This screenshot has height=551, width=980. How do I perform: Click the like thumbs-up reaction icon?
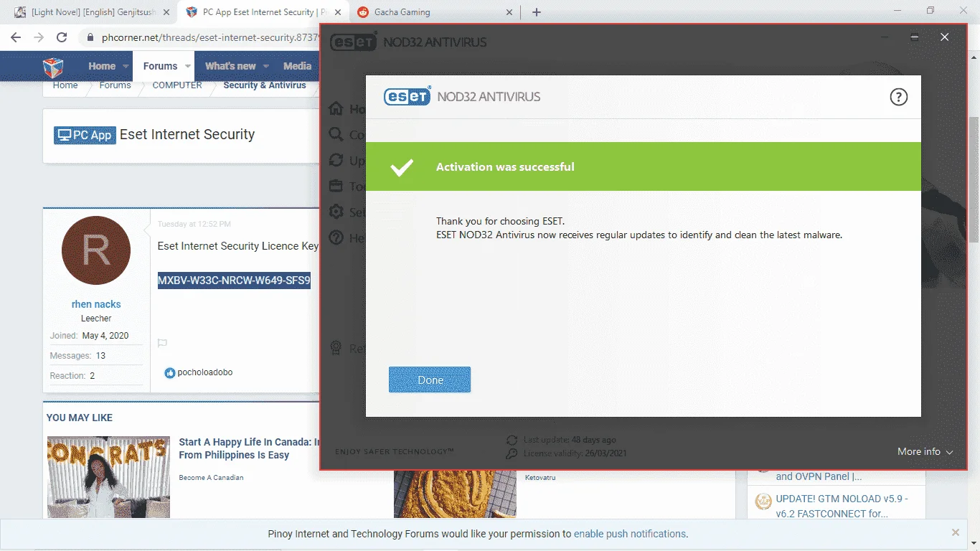[x=170, y=373]
